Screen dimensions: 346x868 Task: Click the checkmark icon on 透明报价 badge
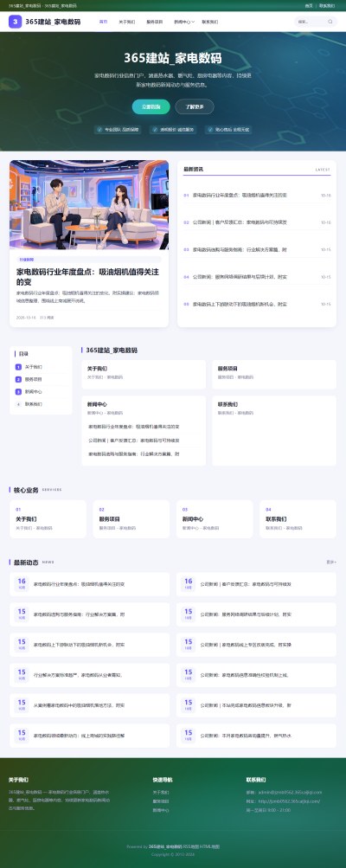[x=155, y=130]
